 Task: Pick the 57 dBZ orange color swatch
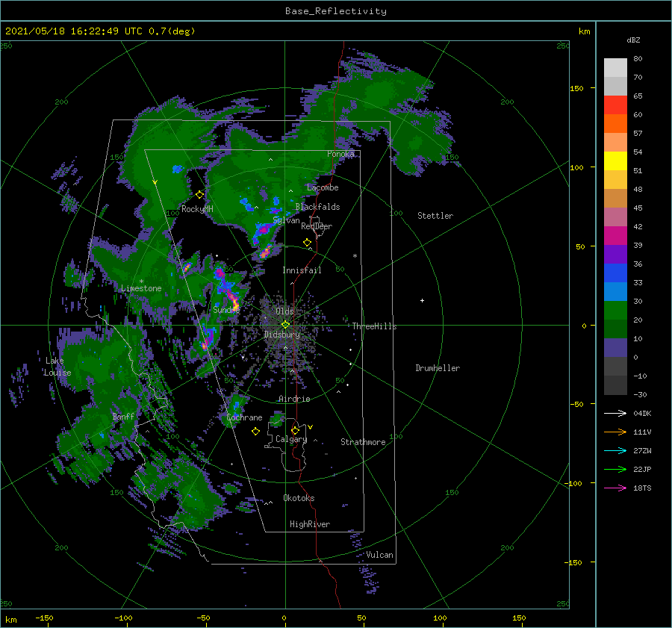pyautogui.click(x=615, y=123)
